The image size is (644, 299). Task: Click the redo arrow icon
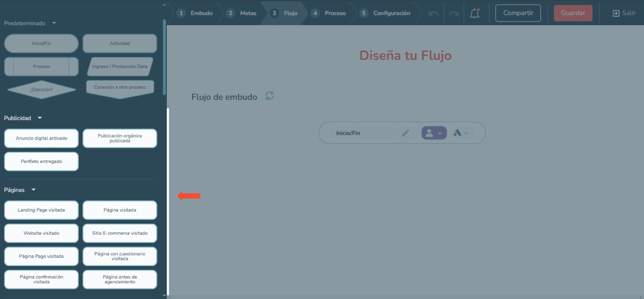(x=454, y=13)
